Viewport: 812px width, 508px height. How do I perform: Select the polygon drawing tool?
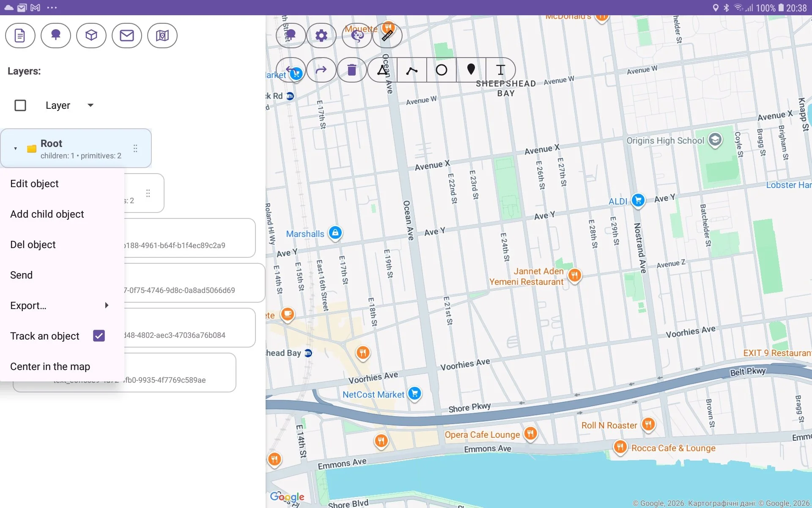[x=382, y=70]
